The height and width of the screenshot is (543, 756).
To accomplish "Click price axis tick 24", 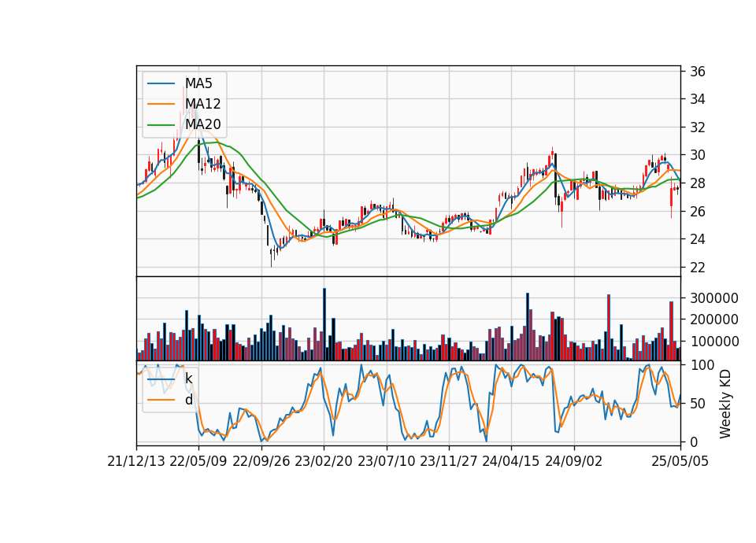I will [698, 239].
